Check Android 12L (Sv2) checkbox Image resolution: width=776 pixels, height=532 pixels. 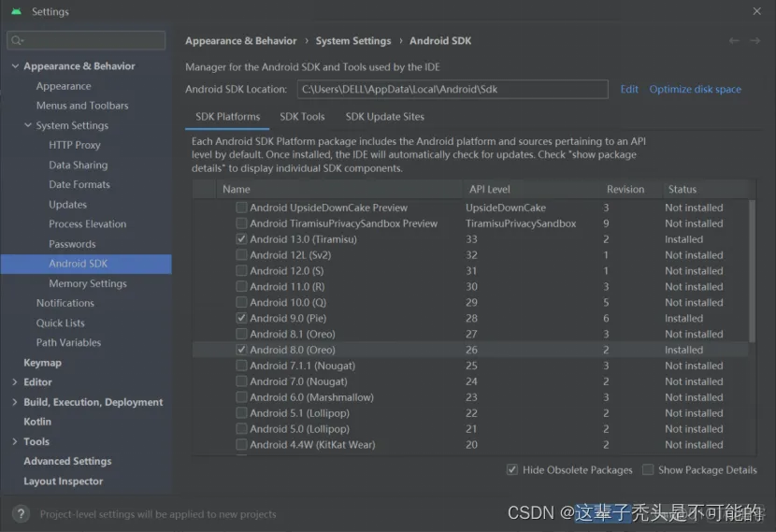241,255
